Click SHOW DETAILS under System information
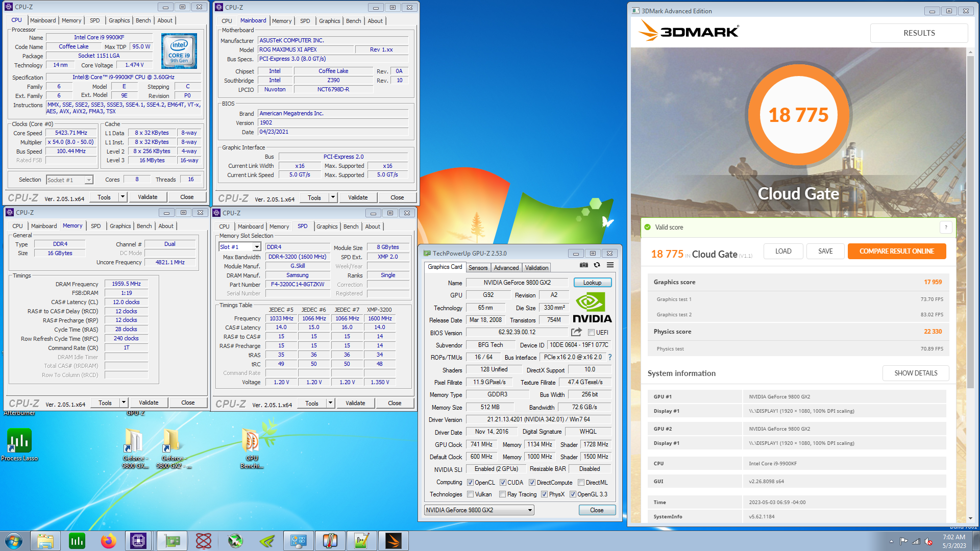This screenshot has height=551, width=980. [x=916, y=373]
